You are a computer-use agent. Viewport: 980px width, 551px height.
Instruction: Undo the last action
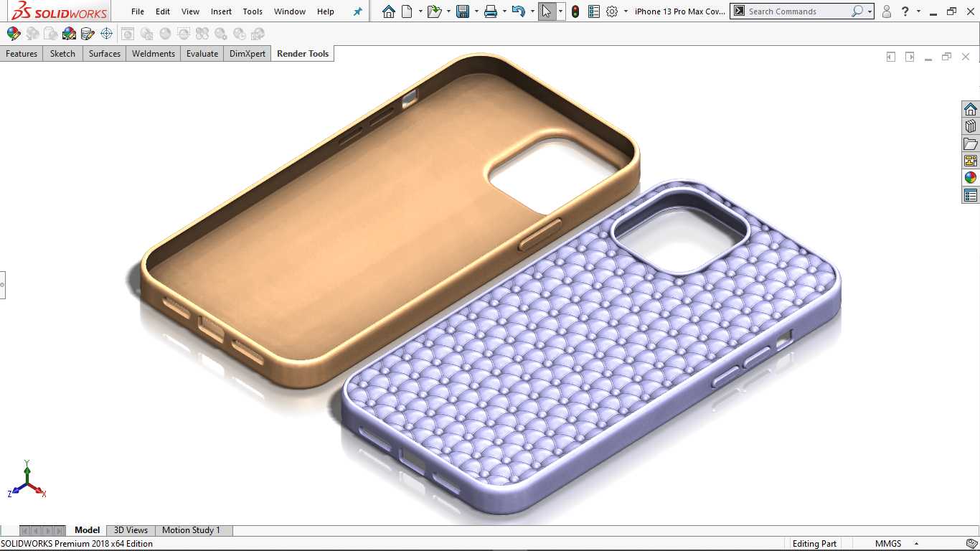[x=519, y=11]
